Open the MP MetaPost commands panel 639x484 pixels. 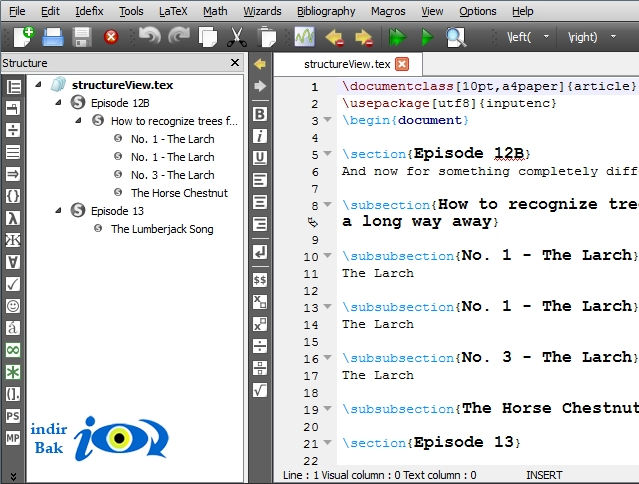click(13, 438)
